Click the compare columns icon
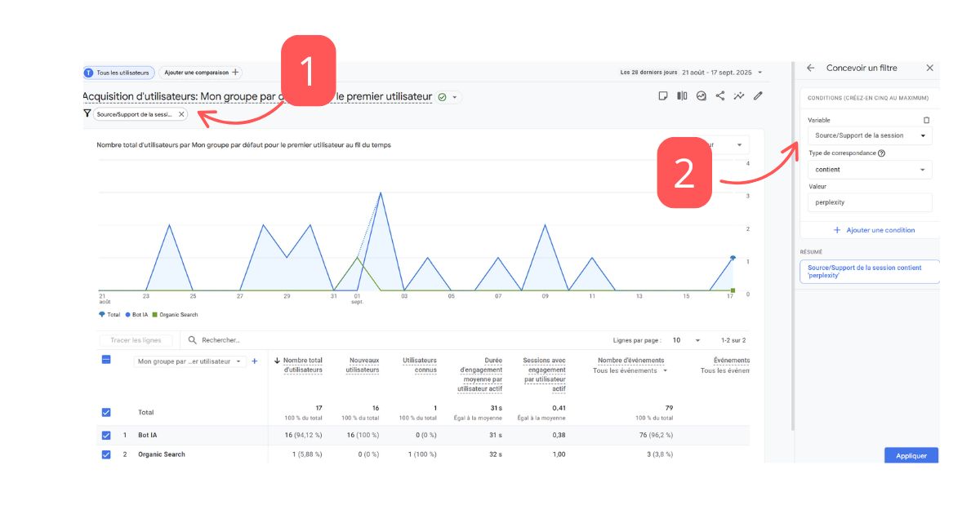 (x=682, y=96)
